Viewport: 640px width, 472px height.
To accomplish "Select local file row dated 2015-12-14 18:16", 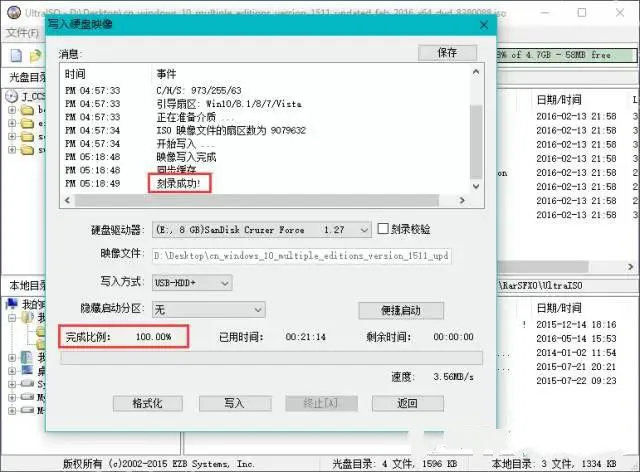I will coord(576,325).
